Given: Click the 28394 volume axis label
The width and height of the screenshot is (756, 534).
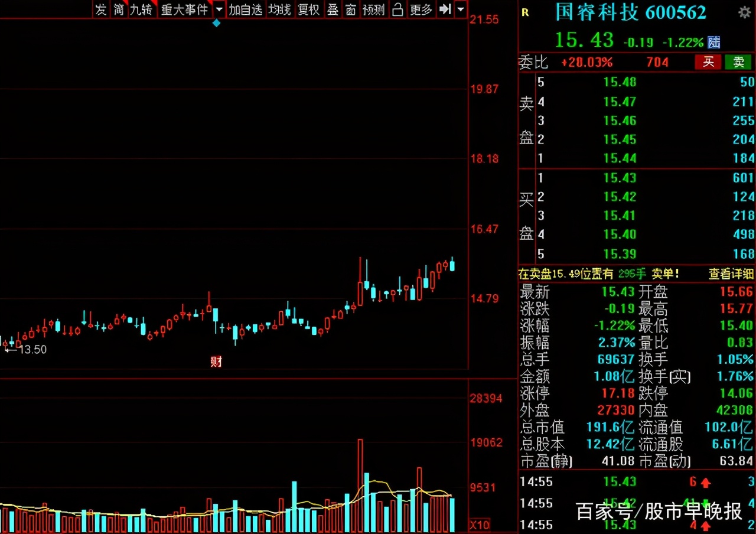Looking at the screenshot, I should coord(486,399).
